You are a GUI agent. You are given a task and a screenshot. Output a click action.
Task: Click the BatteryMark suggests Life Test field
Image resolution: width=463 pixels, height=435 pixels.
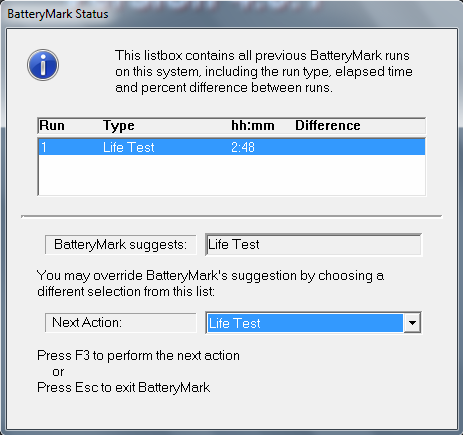[313, 244]
